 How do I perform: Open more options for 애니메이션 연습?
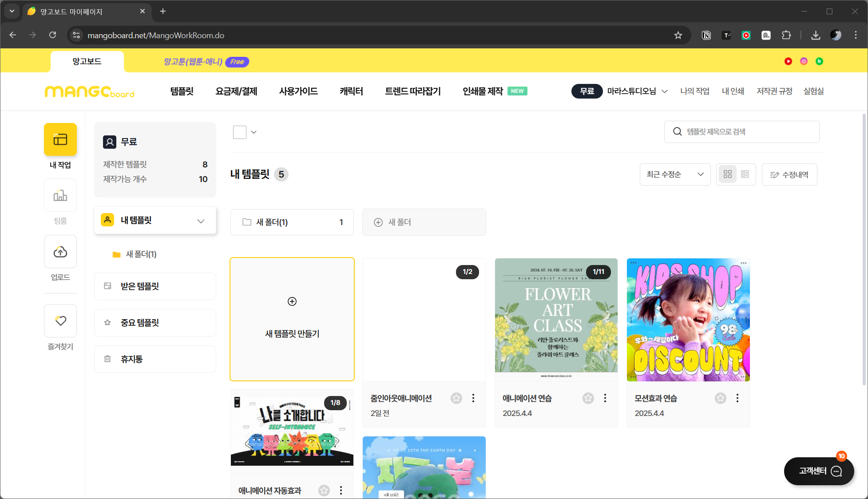click(x=605, y=398)
